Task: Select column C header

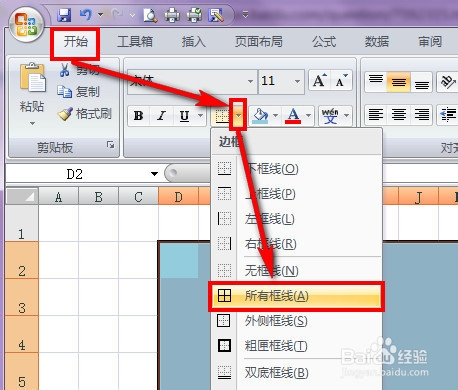Action: 138,197
